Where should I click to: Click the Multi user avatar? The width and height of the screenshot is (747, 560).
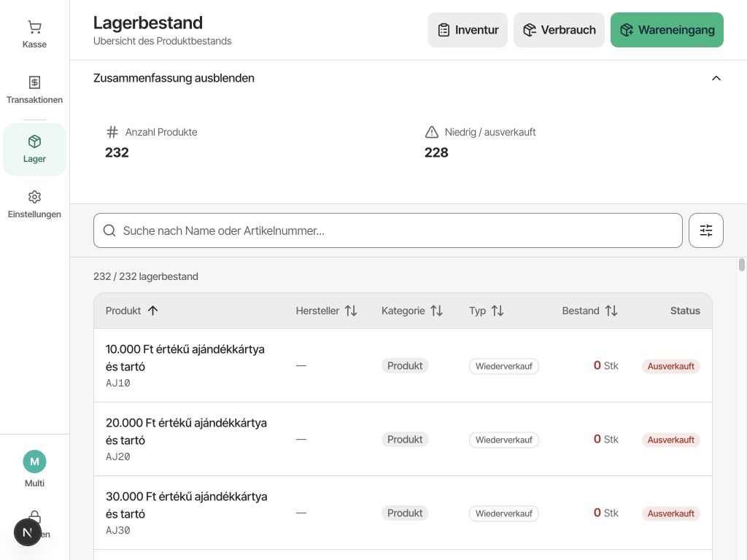coord(34,462)
